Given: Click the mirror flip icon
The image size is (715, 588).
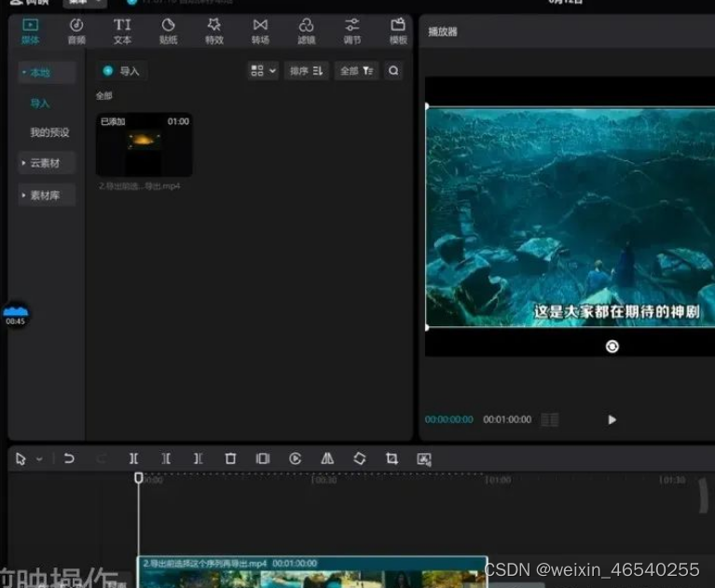Looking at the screenshot, I should (x=327, y=458).
